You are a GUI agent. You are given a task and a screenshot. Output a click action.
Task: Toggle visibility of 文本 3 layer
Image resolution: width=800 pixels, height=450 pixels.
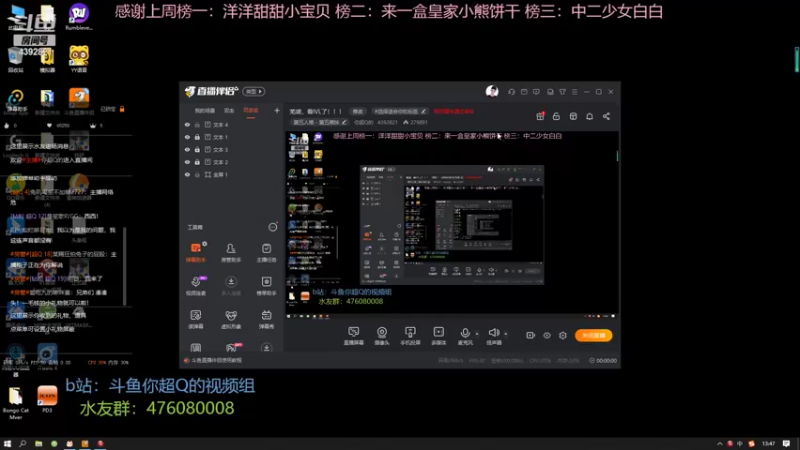tap(187, 149)
